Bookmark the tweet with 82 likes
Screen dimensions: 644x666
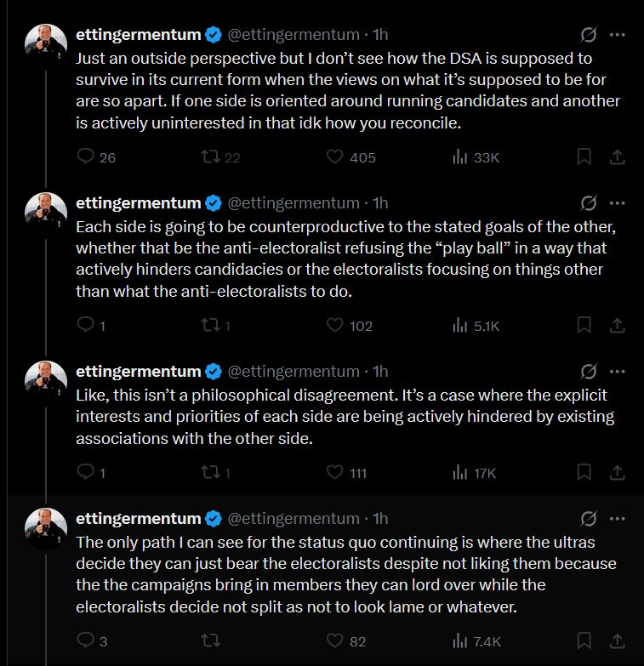(x=584, y=640)
